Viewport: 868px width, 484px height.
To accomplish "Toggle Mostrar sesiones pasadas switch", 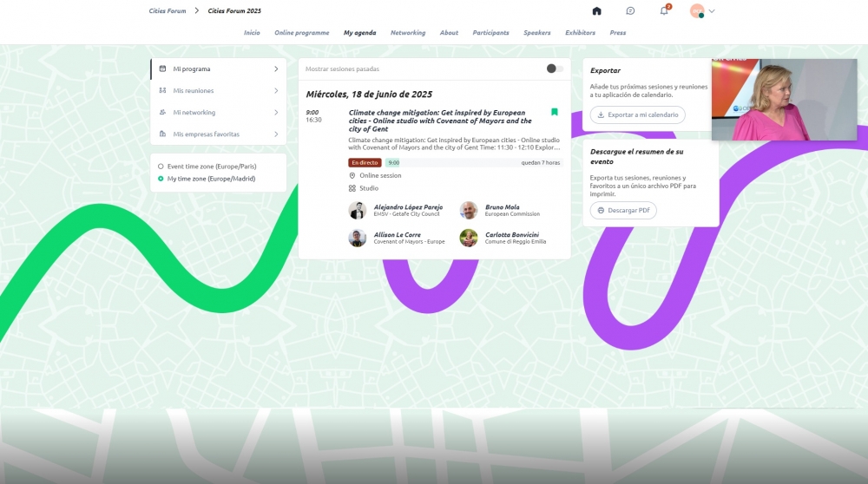I will (555, 69).
